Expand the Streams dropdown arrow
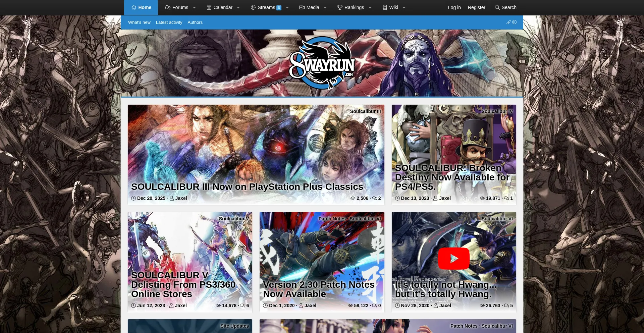 (287, 7)
